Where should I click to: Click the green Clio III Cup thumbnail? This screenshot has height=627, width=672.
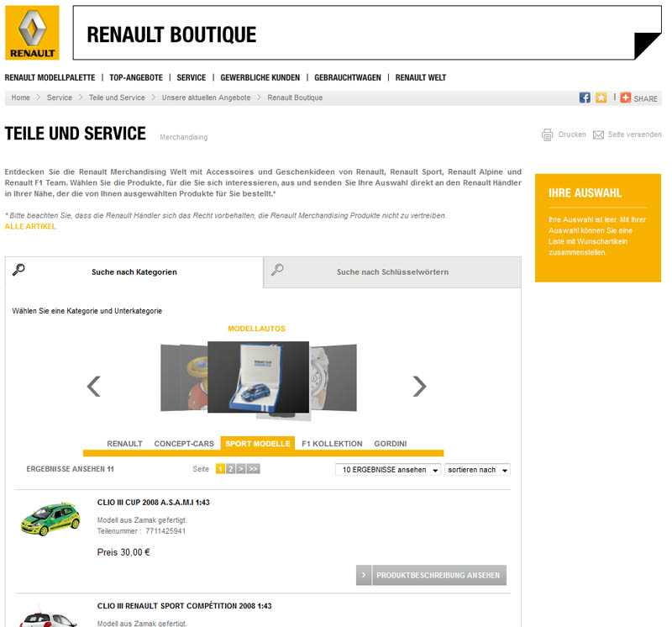point(50,519)
